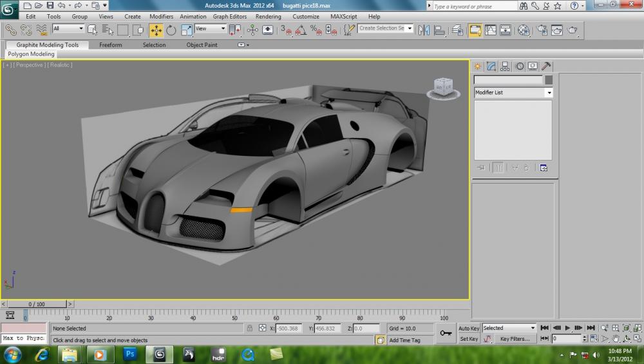Click the object color swatch
Image resolution: width=644 pixels, height=364 pixels.
click(x=548, y=80)
